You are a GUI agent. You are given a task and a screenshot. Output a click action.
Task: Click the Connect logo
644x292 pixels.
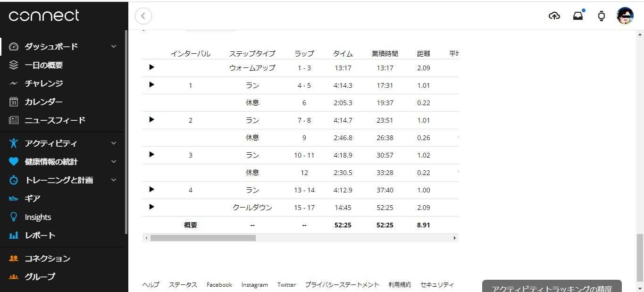[44, 16]
